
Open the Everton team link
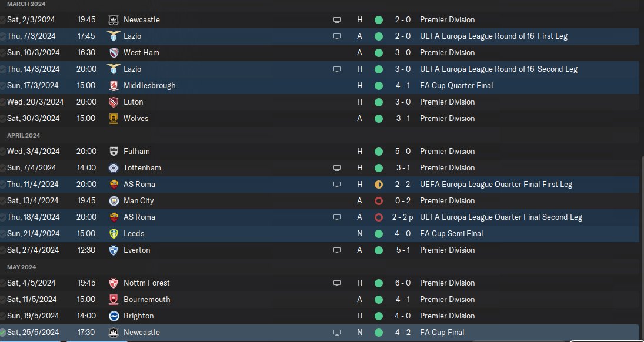tap(136, 250)
